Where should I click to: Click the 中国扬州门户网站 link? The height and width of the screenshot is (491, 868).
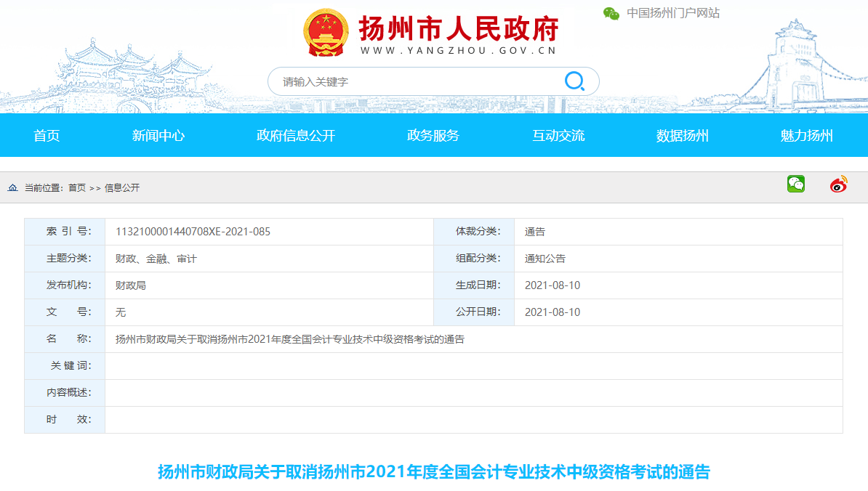point(672,12)
